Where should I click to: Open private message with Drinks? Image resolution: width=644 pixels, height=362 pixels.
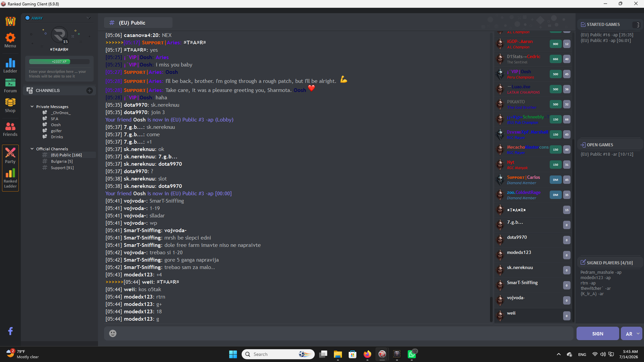point(57,137)
